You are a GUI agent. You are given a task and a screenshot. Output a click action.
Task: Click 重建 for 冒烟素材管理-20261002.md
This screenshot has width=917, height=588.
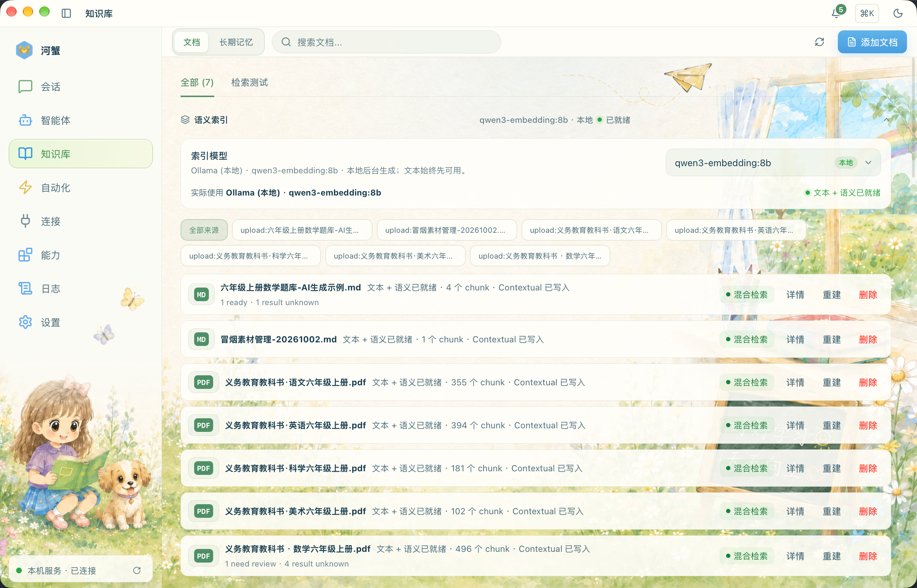(831, 339)
